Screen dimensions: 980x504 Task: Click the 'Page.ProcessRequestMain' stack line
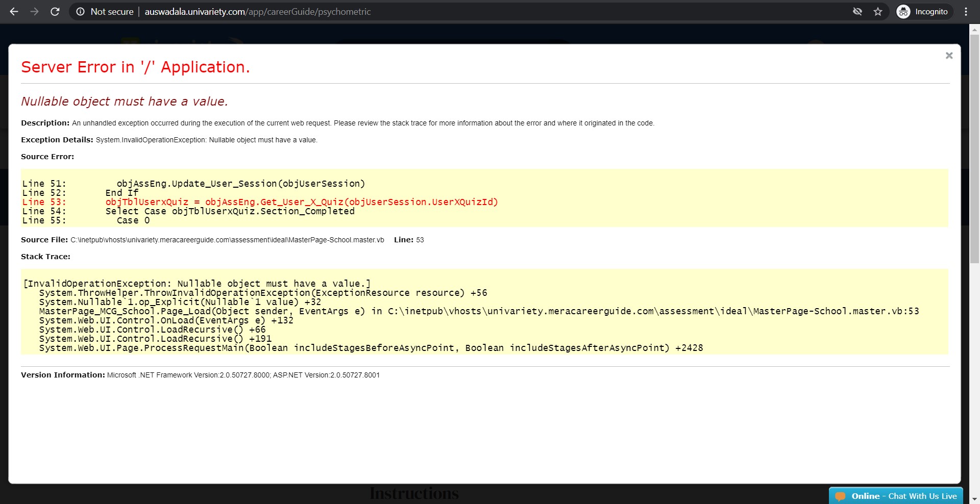(371, 348)
